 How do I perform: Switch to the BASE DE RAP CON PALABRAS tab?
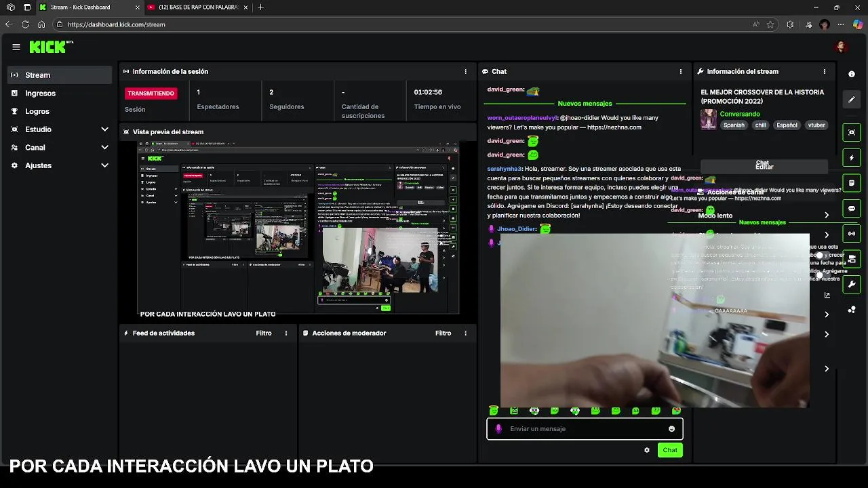[198, 7]
